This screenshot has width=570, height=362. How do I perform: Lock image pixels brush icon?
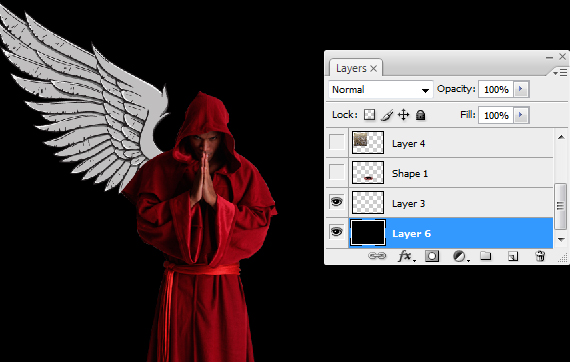tap(387, 115)
